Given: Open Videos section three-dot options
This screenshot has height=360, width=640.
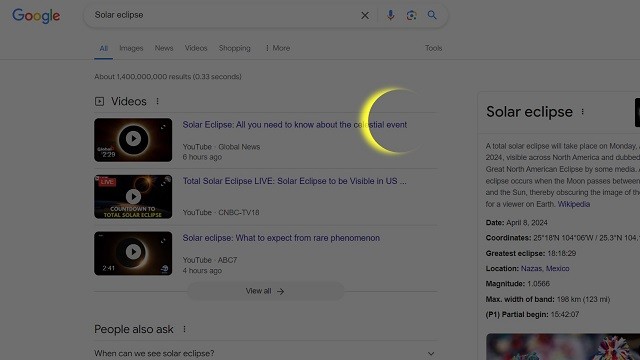Looking at the screenshot, I should pyautogui.click(x=158, y=101).
